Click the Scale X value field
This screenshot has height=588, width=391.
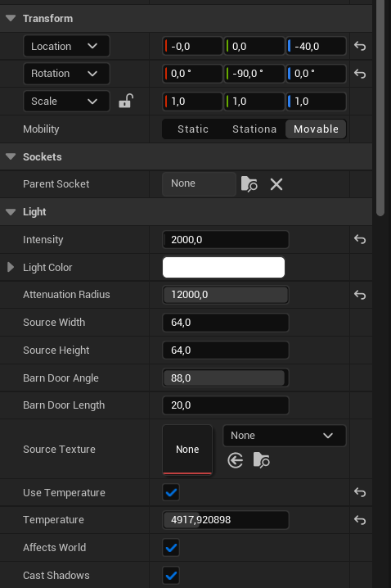click(192, 102)
